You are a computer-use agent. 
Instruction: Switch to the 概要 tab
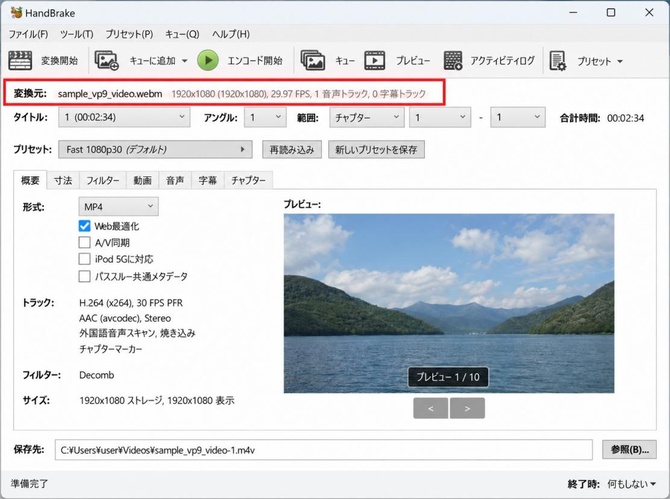click(x=30, y=180)
